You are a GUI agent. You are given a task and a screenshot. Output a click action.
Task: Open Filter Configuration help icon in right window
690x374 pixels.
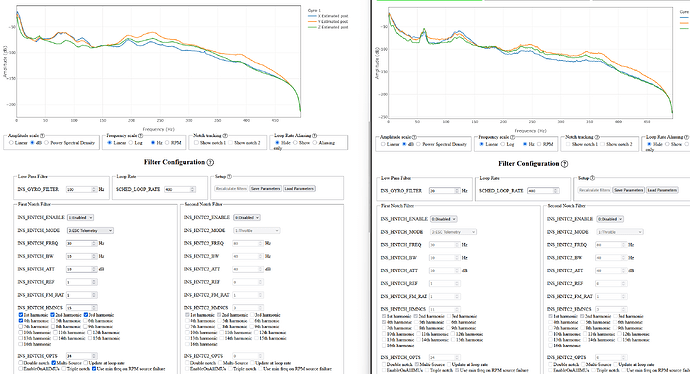coord(565,164)
